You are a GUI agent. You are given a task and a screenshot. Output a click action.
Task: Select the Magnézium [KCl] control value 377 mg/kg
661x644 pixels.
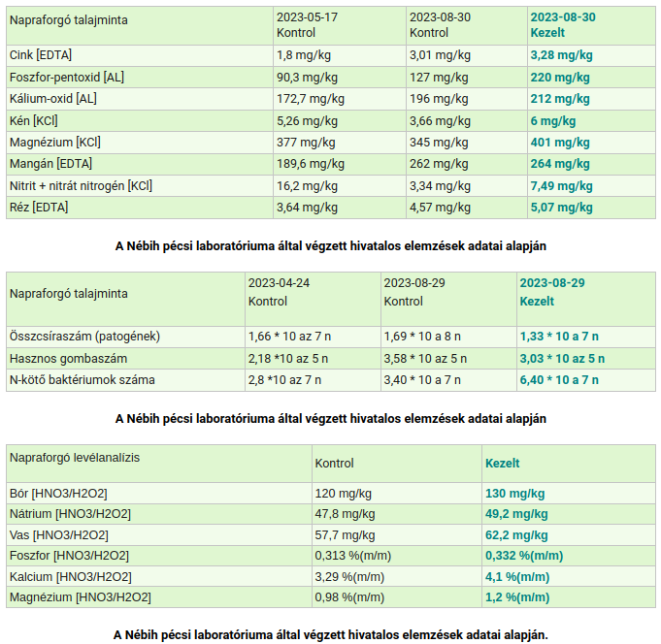306,142
